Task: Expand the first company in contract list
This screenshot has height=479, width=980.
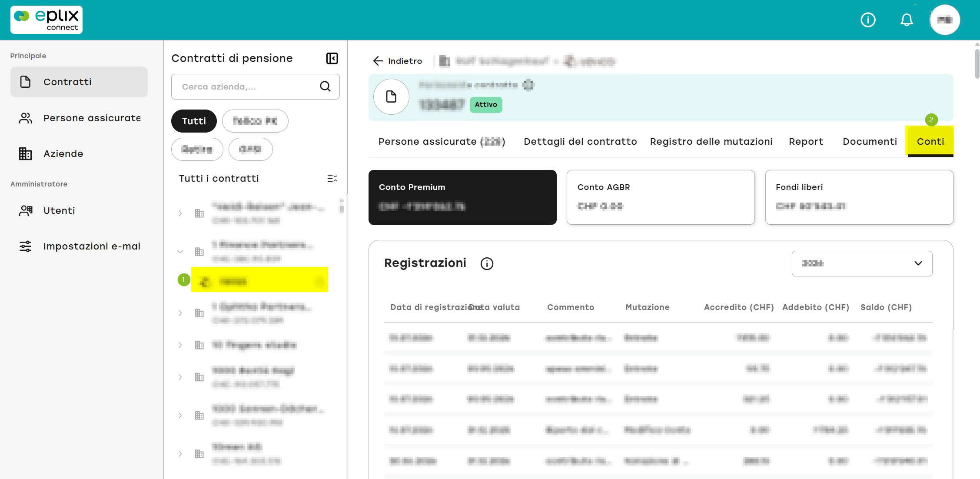Action: pyautogui.click(x=180, y=213)
